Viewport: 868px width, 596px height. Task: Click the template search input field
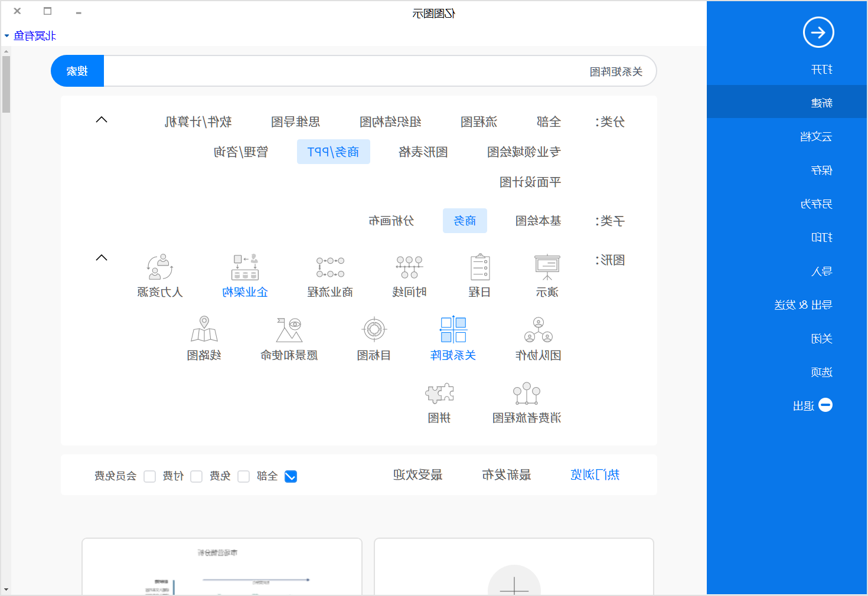point(380,71)
